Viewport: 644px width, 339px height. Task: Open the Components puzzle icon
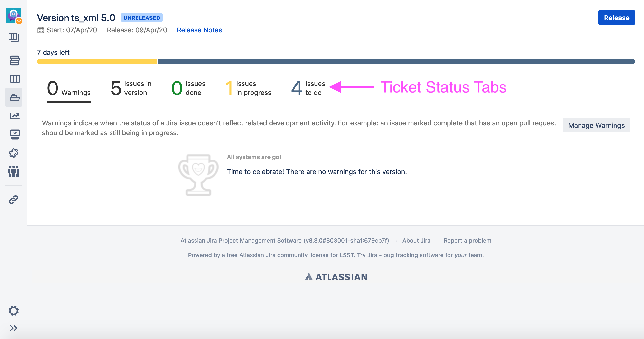[x=14, y=153]
